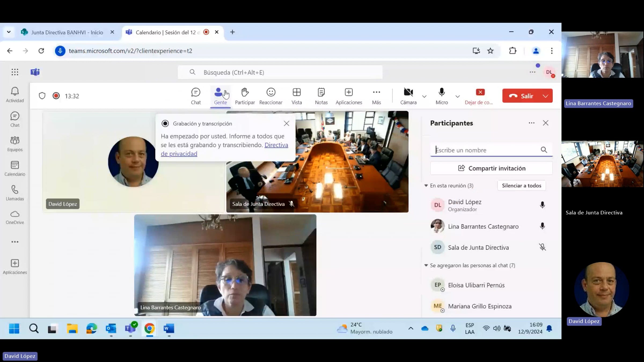Viewport: 644px width, 362px height.
Task: Focus the Búsqueda search box
Action: pos(280,72)
